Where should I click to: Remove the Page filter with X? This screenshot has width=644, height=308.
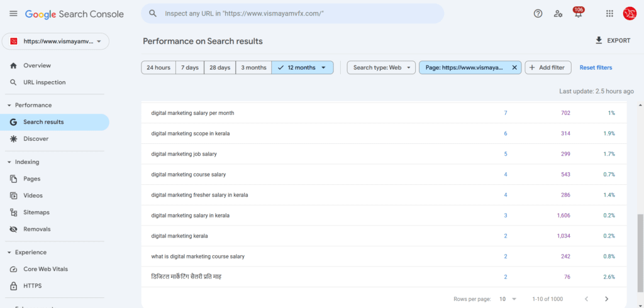coord(514,68)
